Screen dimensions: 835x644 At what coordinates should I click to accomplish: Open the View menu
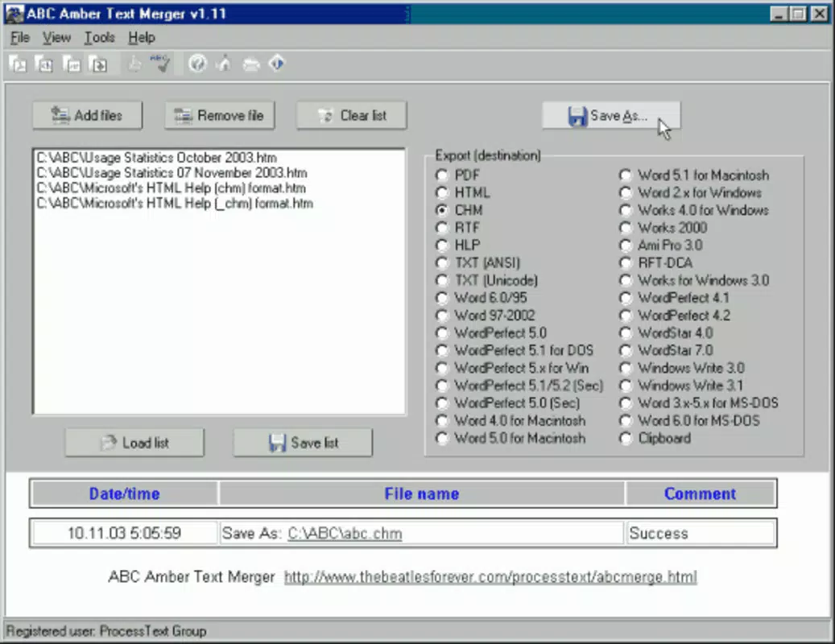[x=56, y=38]
